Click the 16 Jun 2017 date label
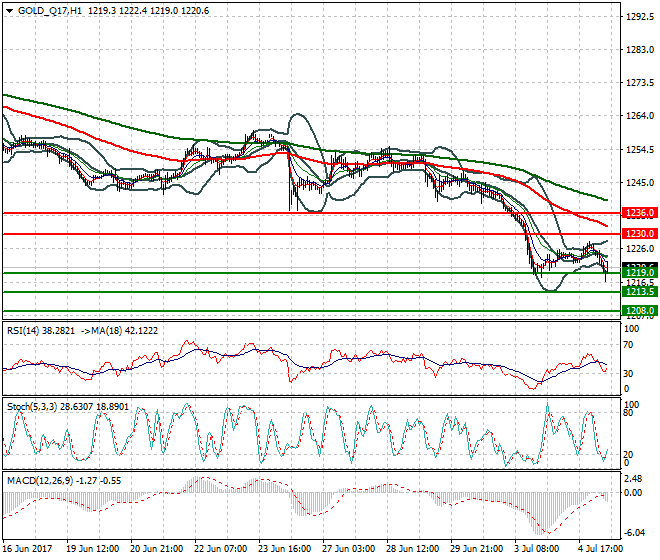 [27, 549]
